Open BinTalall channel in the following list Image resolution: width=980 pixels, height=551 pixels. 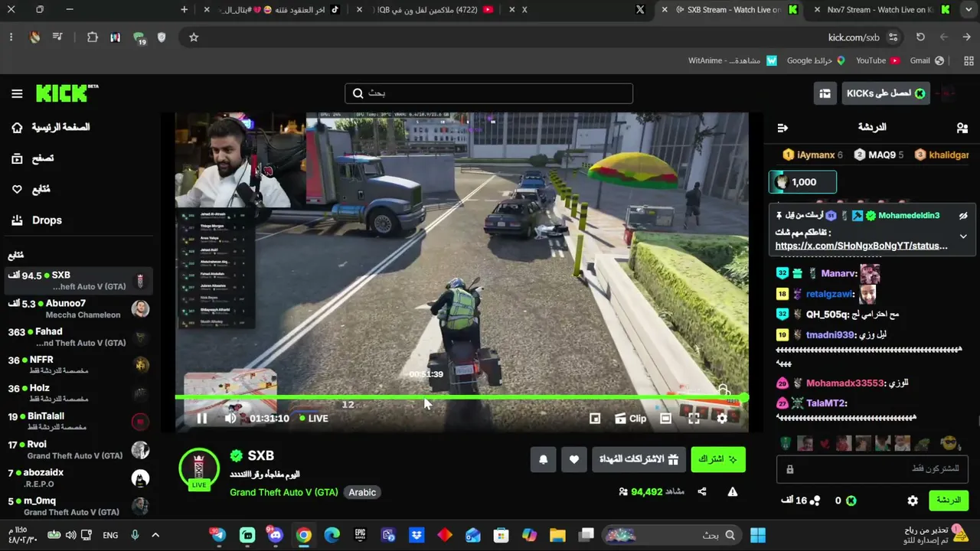(78, 422)
